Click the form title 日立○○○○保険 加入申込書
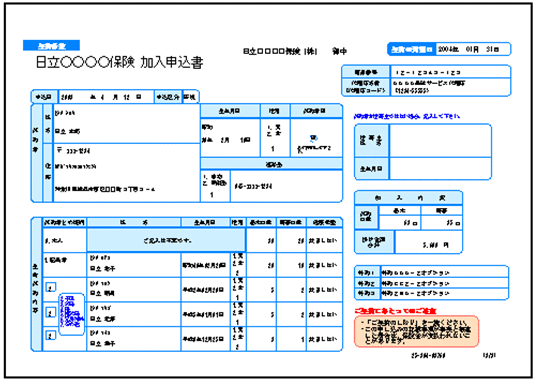Viewport: 536px width, 383px height. [x=120, y=62]
